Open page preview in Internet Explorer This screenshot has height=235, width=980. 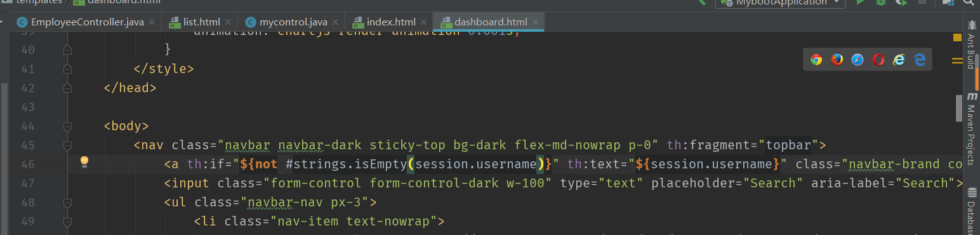[899, 60]
